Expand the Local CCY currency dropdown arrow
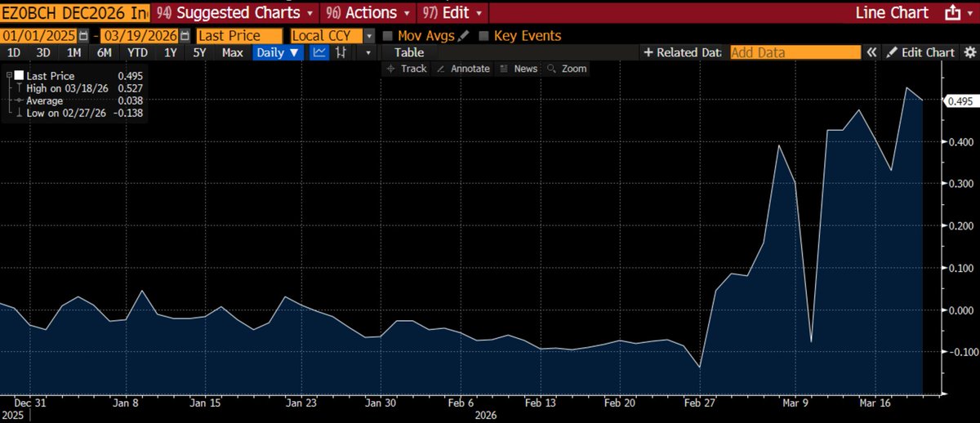 [369, 36]
